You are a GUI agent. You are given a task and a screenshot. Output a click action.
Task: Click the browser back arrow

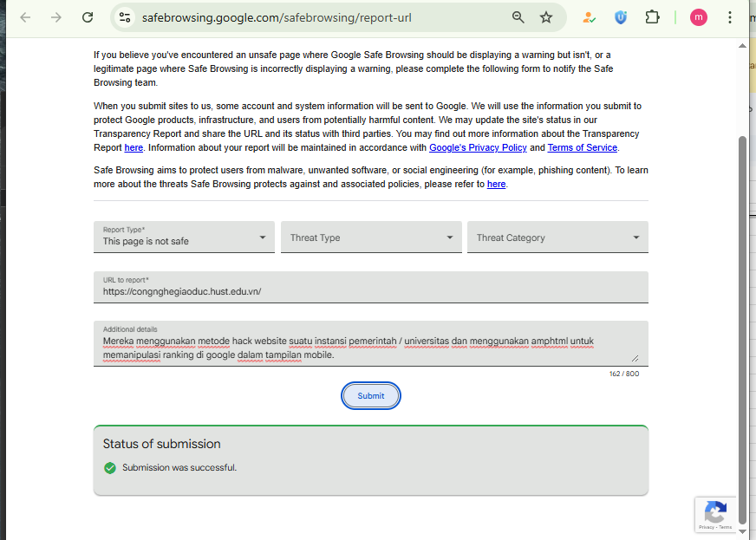coord(25,18)
